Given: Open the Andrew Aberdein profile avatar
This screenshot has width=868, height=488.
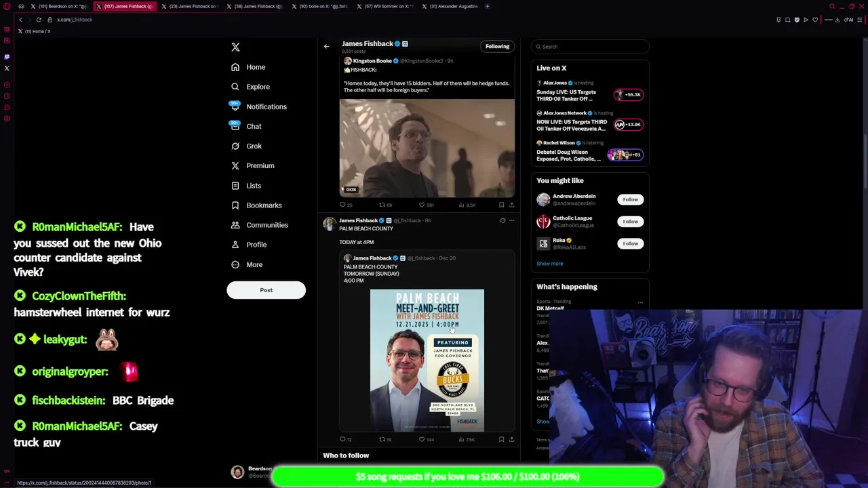Looking at the screenshot, I should pyautogui.click(x=543, y=199).
